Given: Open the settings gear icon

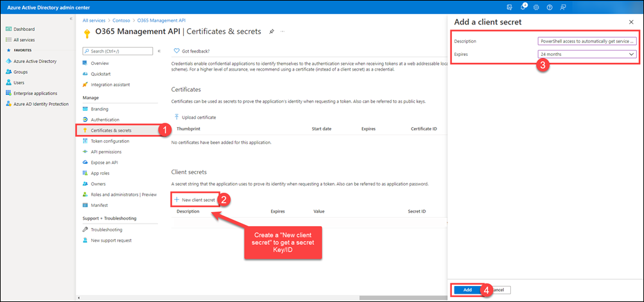Looking at the screenshot, I should tap(536, 8).
